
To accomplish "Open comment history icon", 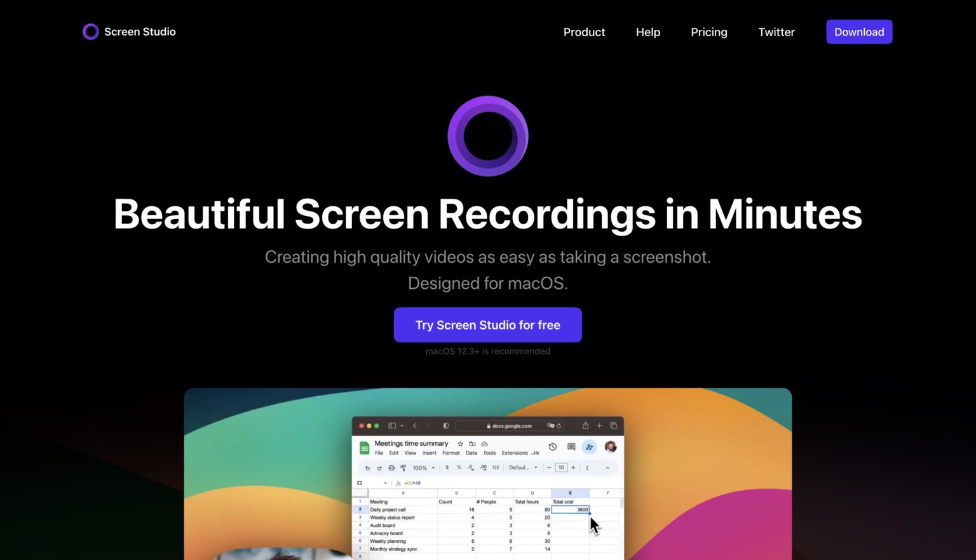I will coord(571,446).
